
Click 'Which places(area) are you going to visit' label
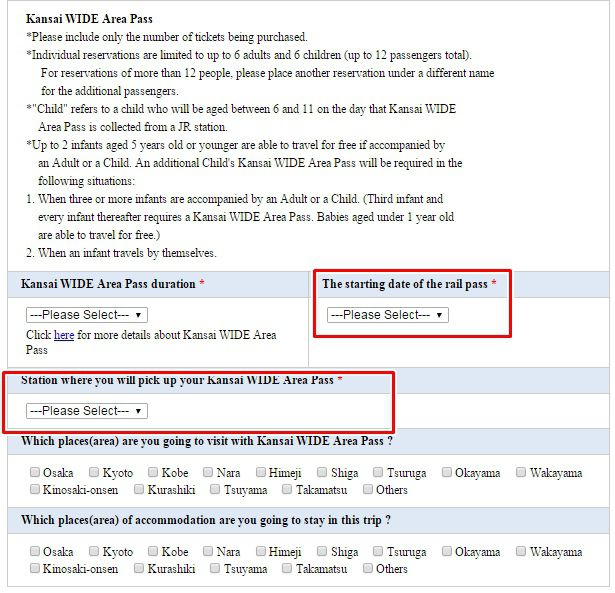(x=207, y=441)
